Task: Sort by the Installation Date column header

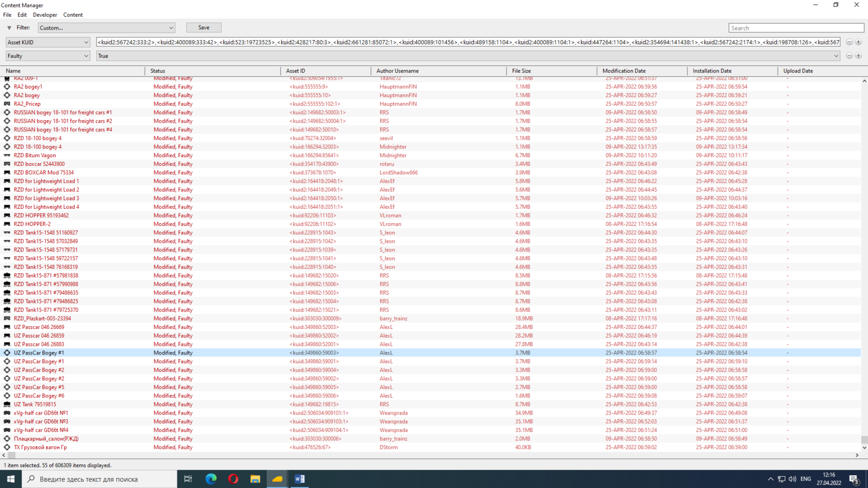Action: click(x=733, y=71)
